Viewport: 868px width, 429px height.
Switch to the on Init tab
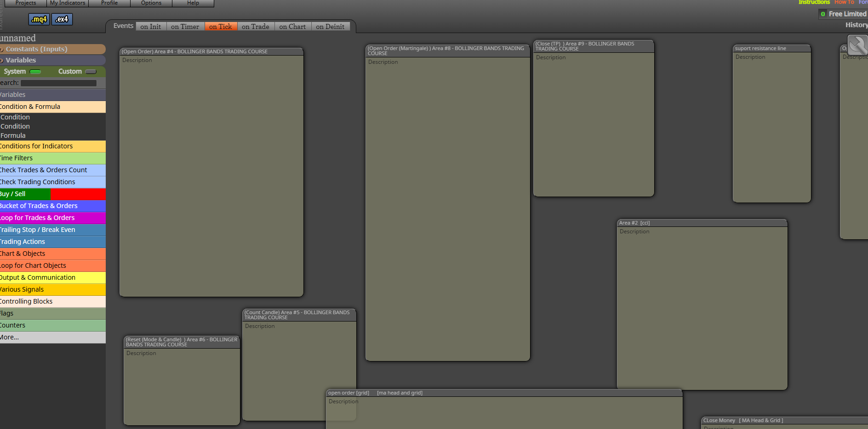click(151, 27)
